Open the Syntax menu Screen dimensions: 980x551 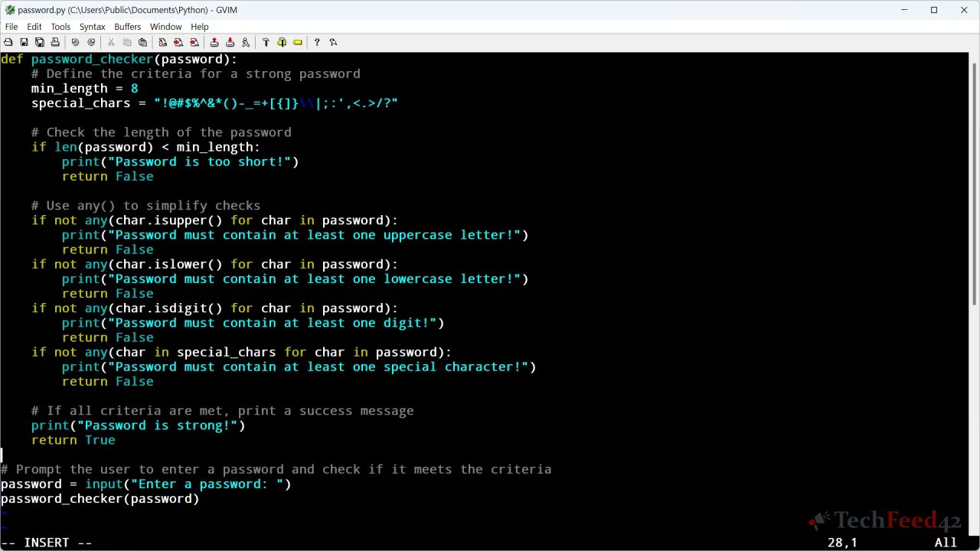coord(93,27)
